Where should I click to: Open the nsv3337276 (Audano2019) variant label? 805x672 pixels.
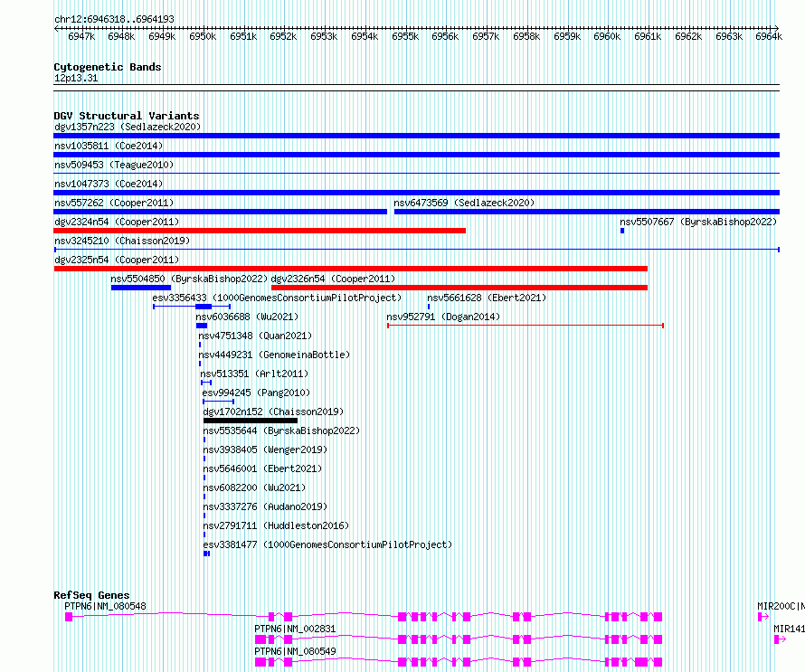pos(265,506)
